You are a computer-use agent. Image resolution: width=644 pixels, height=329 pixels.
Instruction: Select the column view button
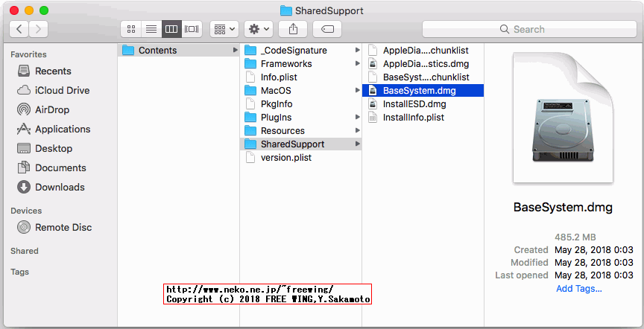point(171,29)
